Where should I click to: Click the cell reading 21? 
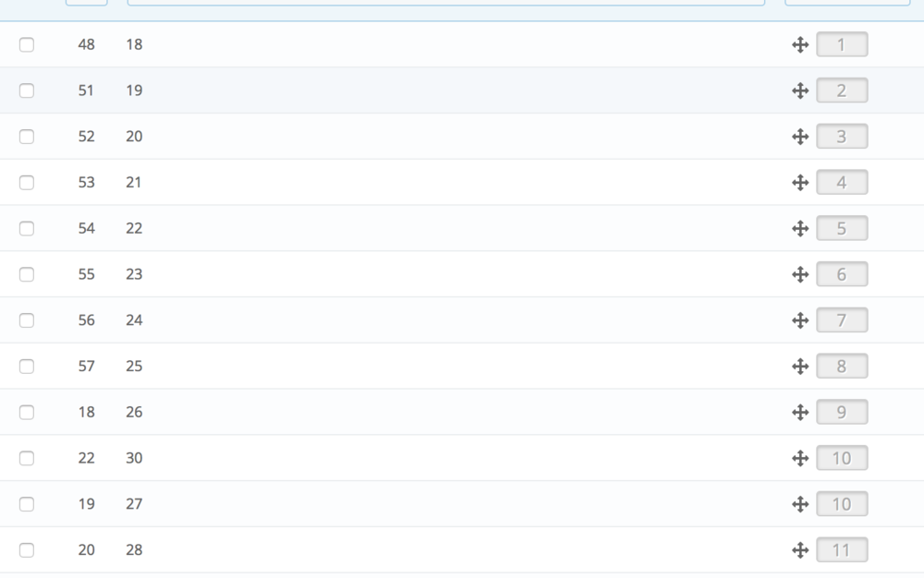pyautogui.click(x=134, y=183)
